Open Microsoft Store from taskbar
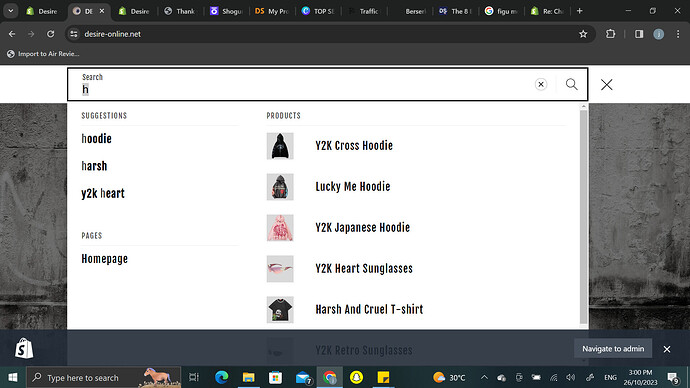The height and width of the screenshot is (388, 690). (275, 377)
